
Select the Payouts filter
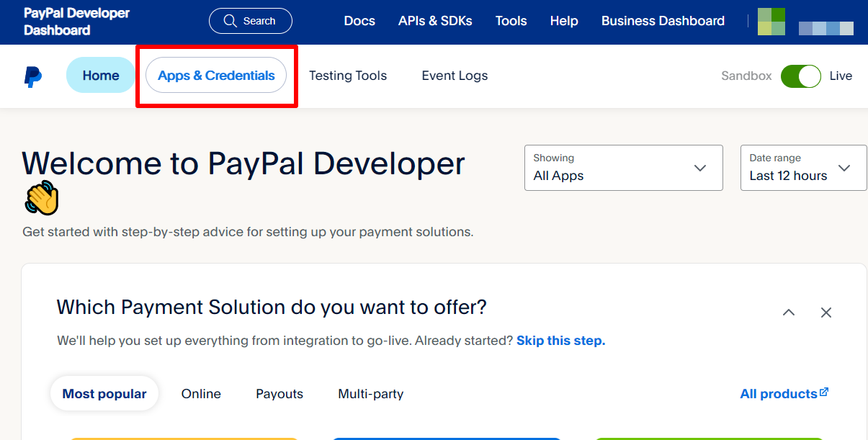[279, 394]
